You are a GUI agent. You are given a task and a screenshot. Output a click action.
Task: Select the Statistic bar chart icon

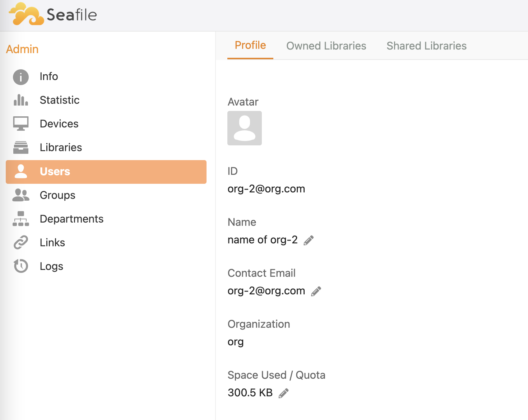pyautogui.click(x=21, y=100)
